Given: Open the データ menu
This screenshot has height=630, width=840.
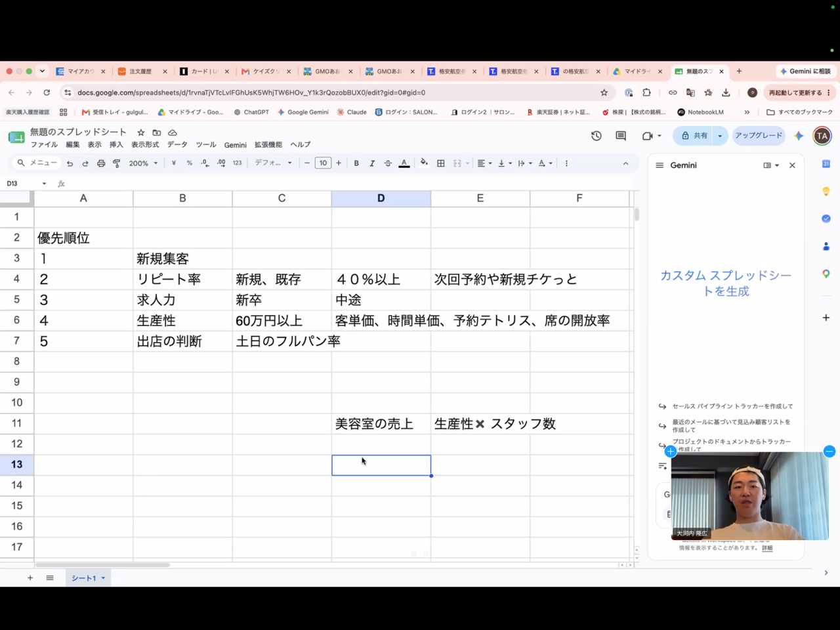Looking at the screenshot, I should point(177,145).
